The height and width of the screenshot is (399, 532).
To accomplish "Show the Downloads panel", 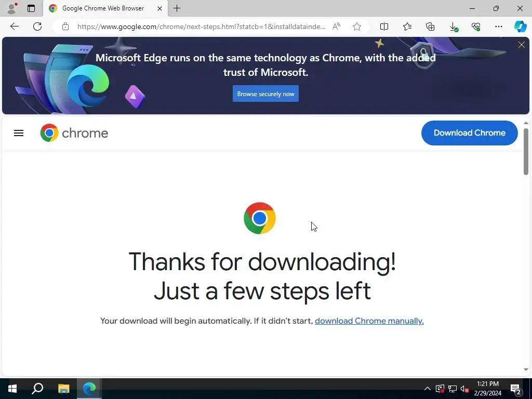I will coord(453,26).
